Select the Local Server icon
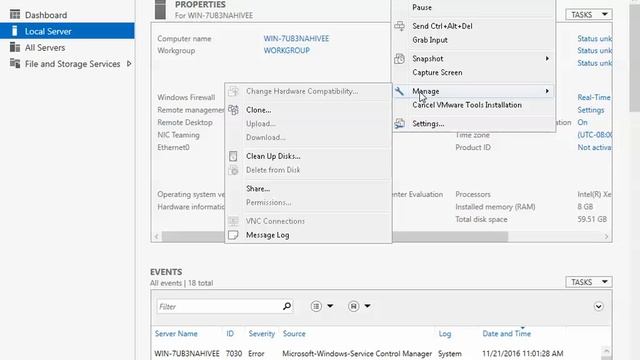This screenshot has height=360, width=640. pyautogui.click(x=15, y=31)
